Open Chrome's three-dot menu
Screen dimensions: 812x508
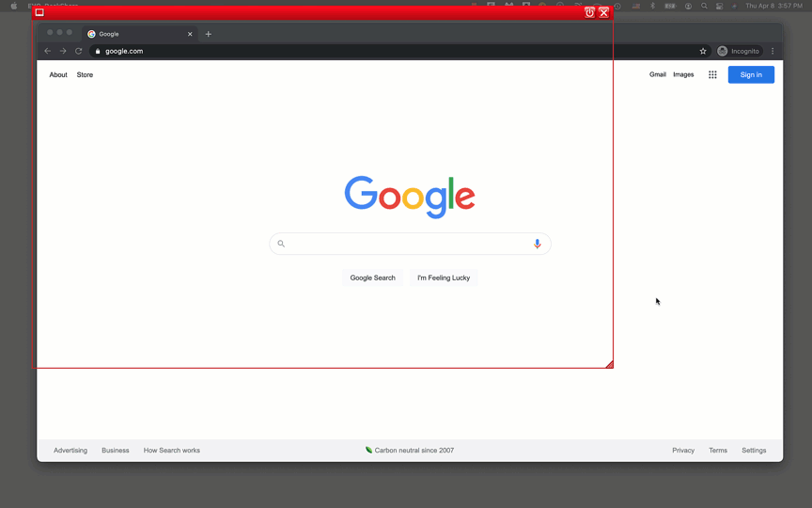point(773,51)
